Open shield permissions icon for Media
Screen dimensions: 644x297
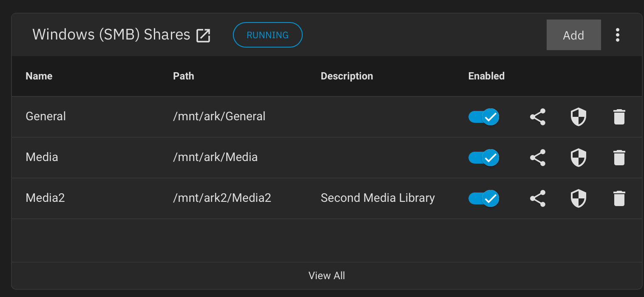[578, 158]
